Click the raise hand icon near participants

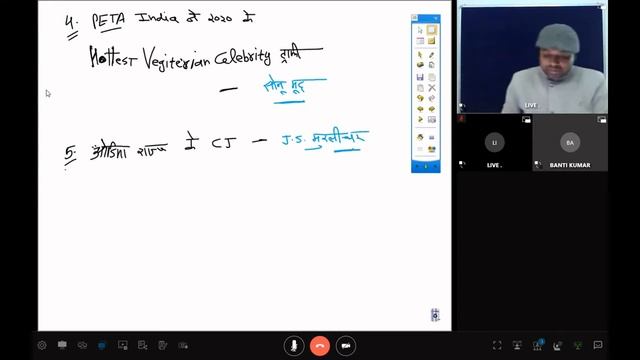(x=558, y=346)
